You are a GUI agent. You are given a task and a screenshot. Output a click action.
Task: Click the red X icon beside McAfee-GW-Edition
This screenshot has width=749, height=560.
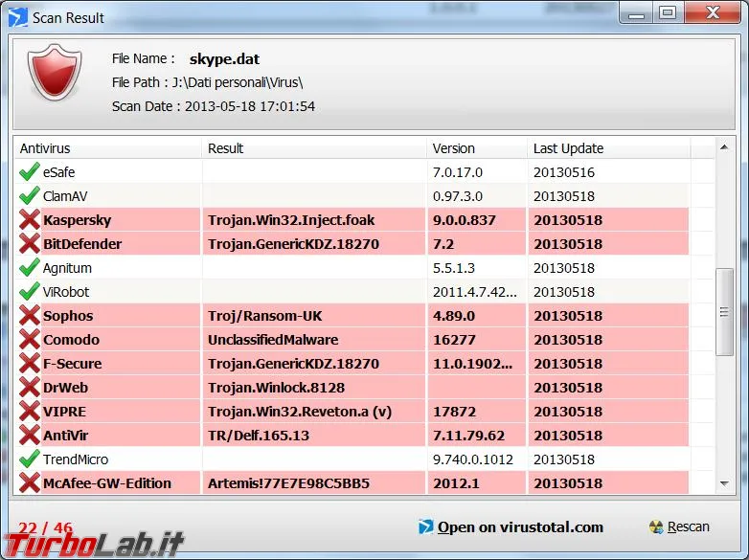[x=29, y=482]
